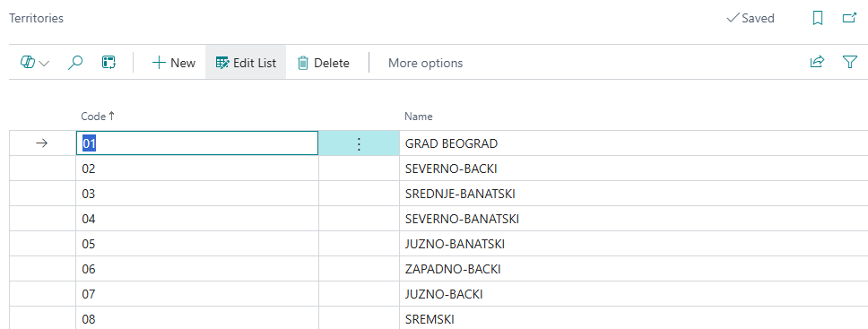
Task: Click the row selector arrow for 01
Action: pyautogui.click(x=42, y=143)
